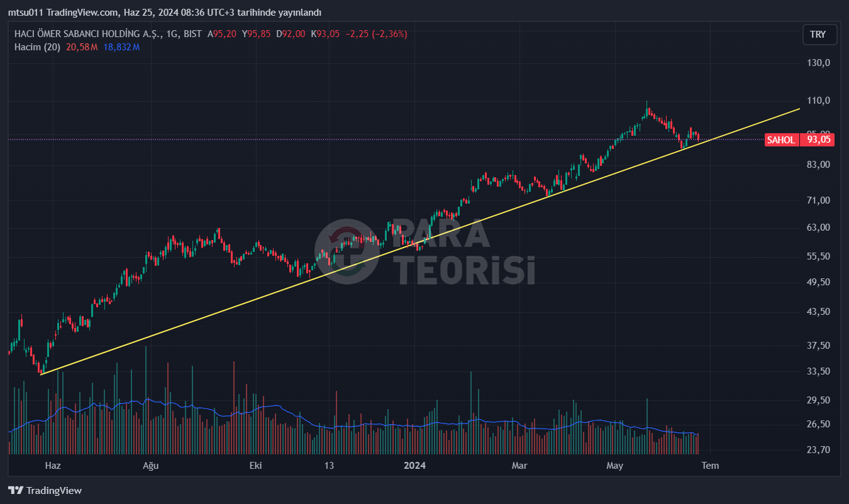Viewport: 849px width, 504px height.
Task: Click the 29,50 price axis label
Action: pyautogui.click(x=819, y=400)
